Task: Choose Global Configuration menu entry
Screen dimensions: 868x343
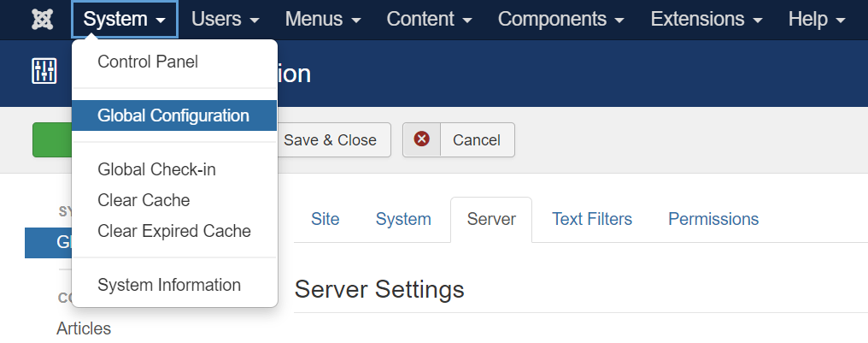Action: pos(173,115)
